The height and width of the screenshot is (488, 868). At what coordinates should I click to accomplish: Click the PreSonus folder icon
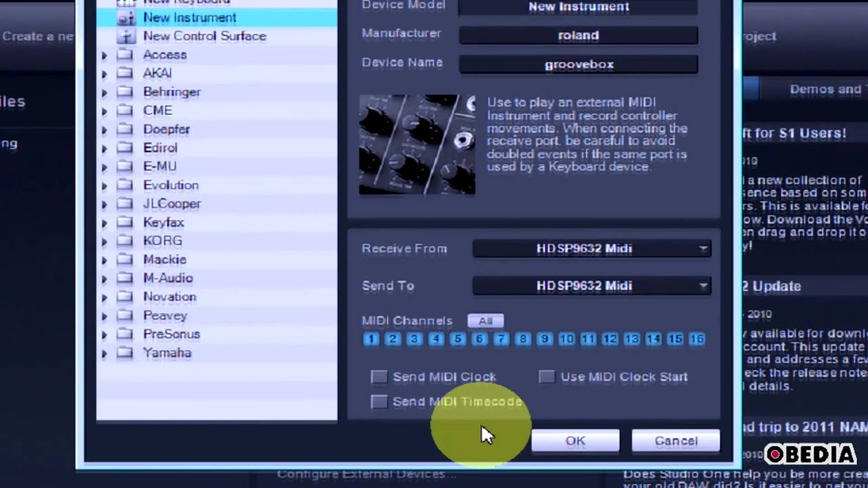(x=125, y=334)
